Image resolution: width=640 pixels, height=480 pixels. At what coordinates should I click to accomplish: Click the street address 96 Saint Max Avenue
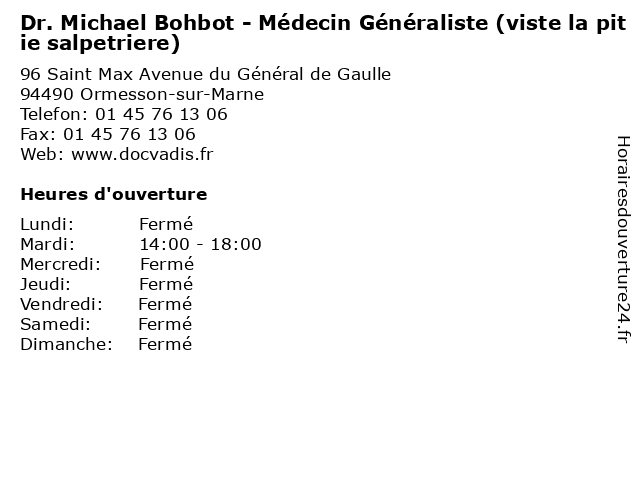click(x=206, y=74)
